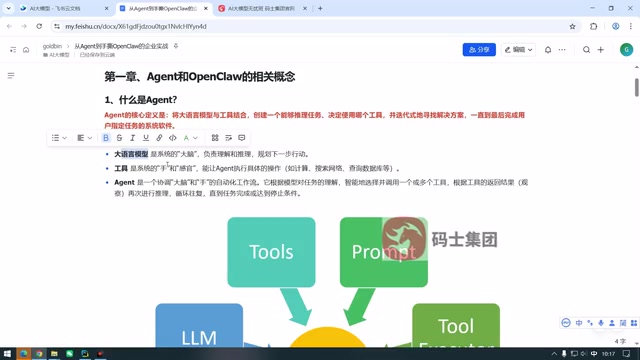Add a comment on selection
Viewport: 640px width, 360px height.
[x=242, y=138]
